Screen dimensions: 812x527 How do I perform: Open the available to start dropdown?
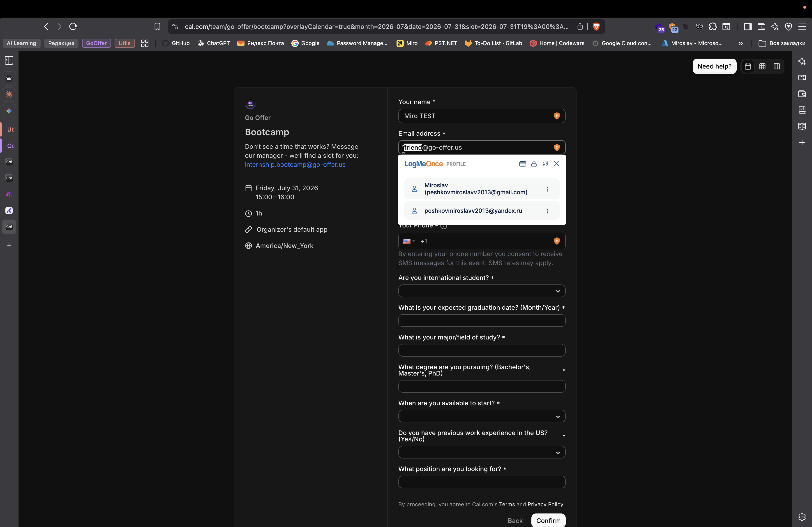[481, 416]
